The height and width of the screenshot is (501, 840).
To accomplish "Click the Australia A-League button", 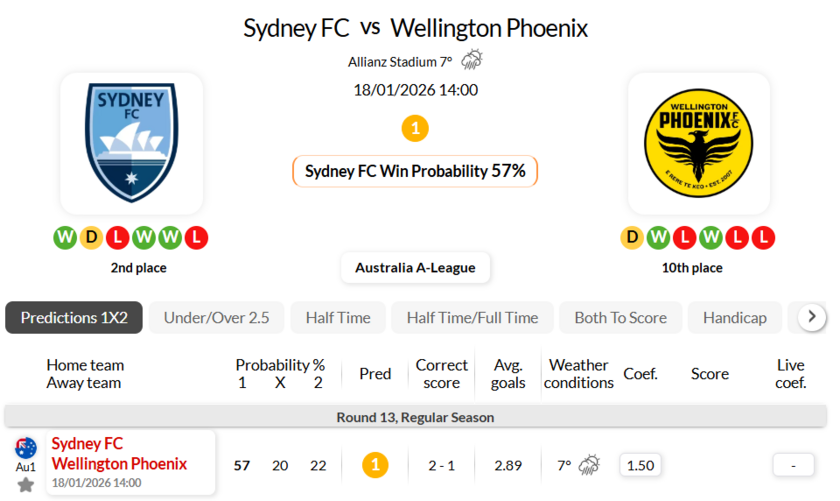I will pos(415,267).
